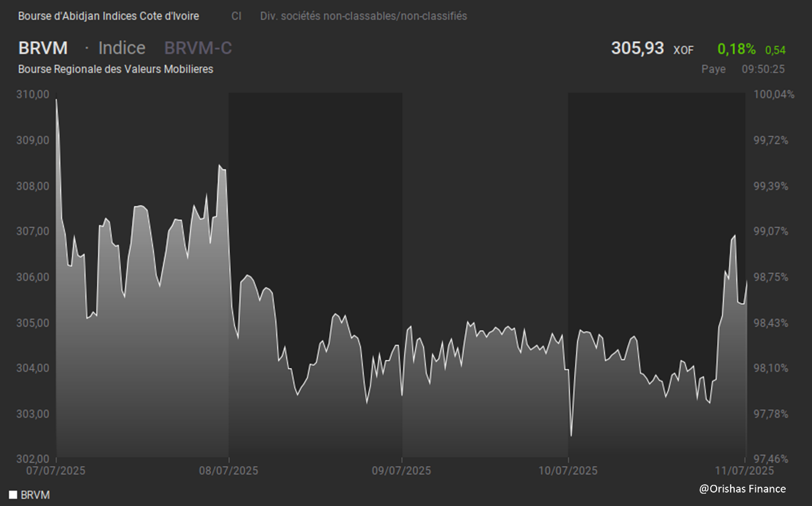812x506 pixels.
Task: Click the 99,07% percent axis label
Action: click(770, 231)
